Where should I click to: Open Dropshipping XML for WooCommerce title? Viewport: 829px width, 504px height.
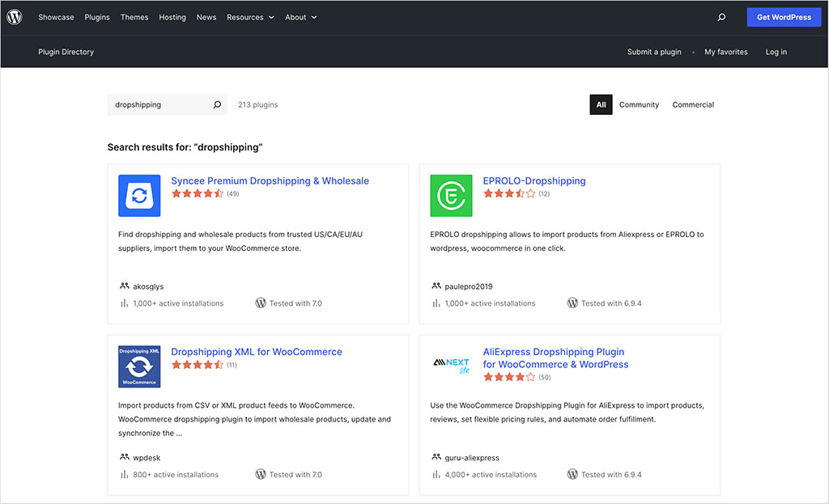point(257,352)
